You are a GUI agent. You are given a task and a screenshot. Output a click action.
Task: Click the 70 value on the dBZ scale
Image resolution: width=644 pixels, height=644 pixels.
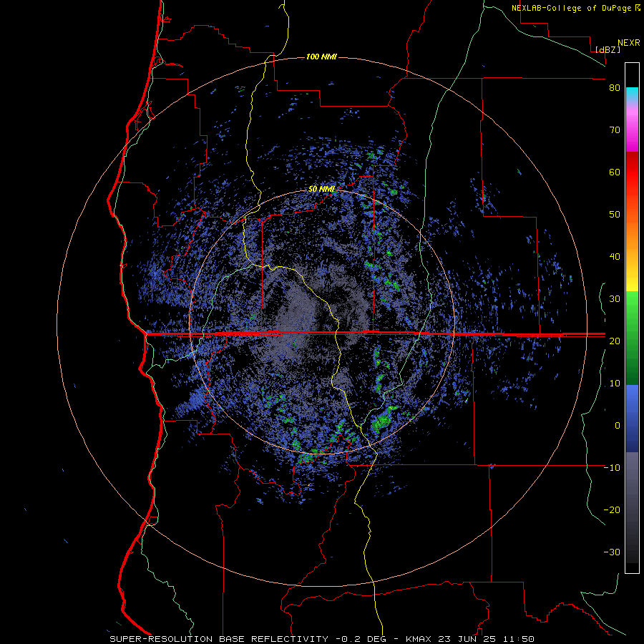point(615,130)
